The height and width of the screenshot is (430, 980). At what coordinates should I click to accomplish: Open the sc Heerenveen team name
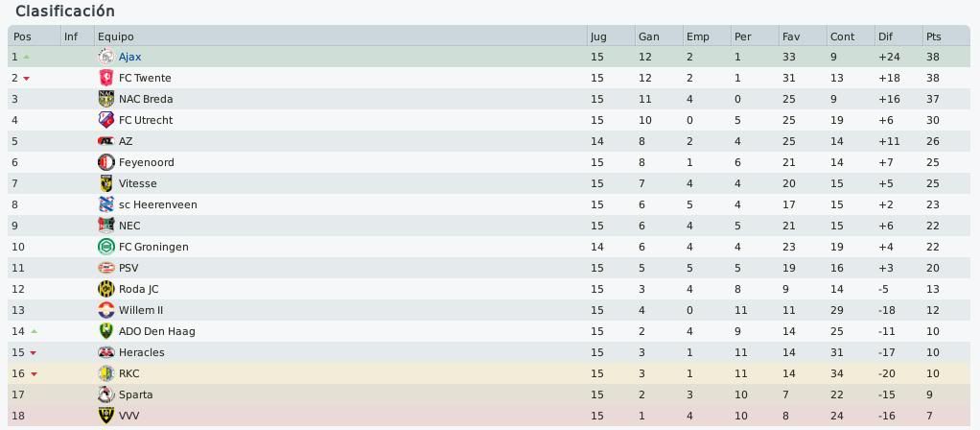(158, 204)
